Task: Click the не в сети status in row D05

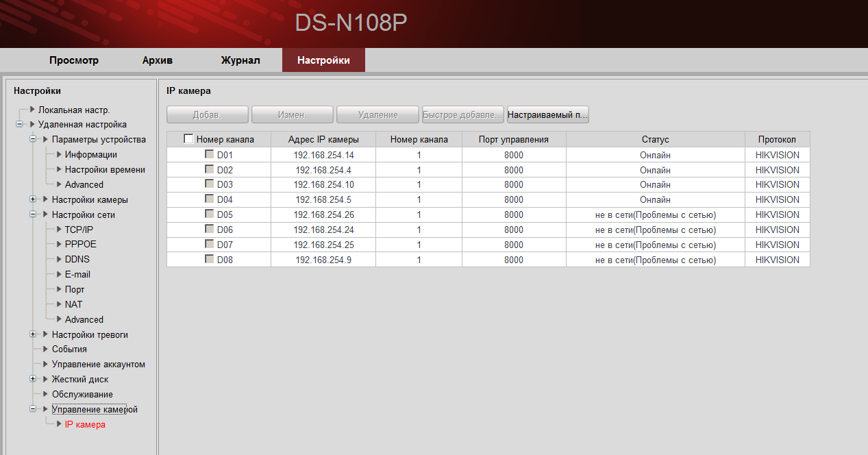Action: click(656, 214)
